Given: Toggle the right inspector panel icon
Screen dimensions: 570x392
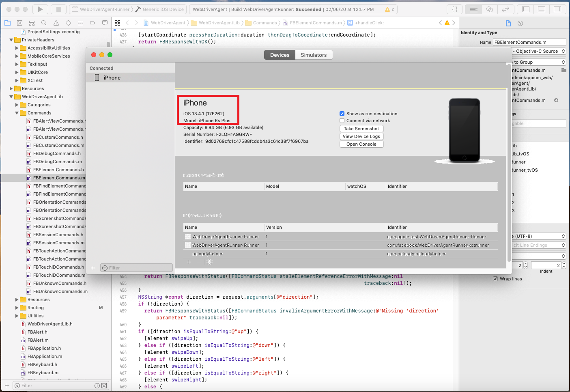Looking at the screenshot, I should 557,9.
